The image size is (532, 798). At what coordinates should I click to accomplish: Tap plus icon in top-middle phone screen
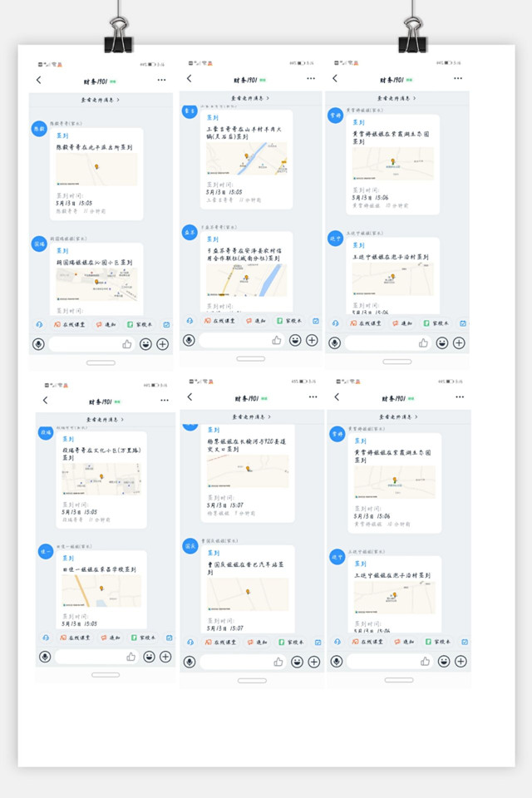point(312,341)
